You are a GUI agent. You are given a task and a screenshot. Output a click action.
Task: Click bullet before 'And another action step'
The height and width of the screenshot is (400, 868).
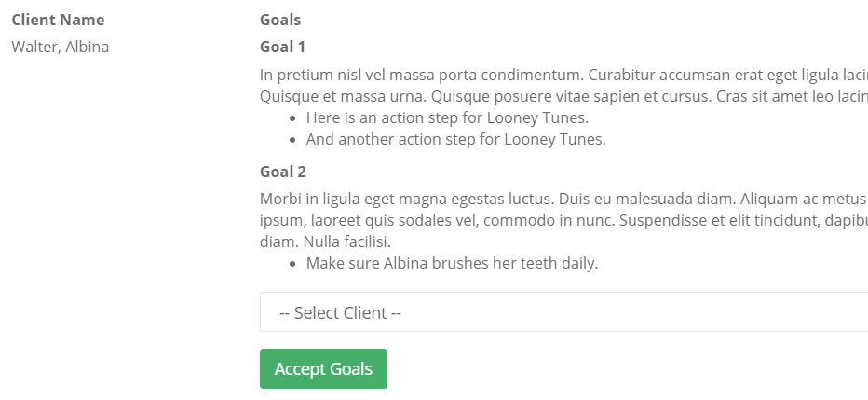point(293,141)
